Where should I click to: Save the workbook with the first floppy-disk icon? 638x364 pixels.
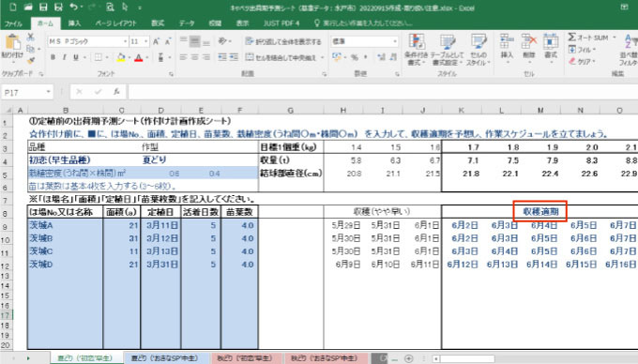(x=43, y=8)
